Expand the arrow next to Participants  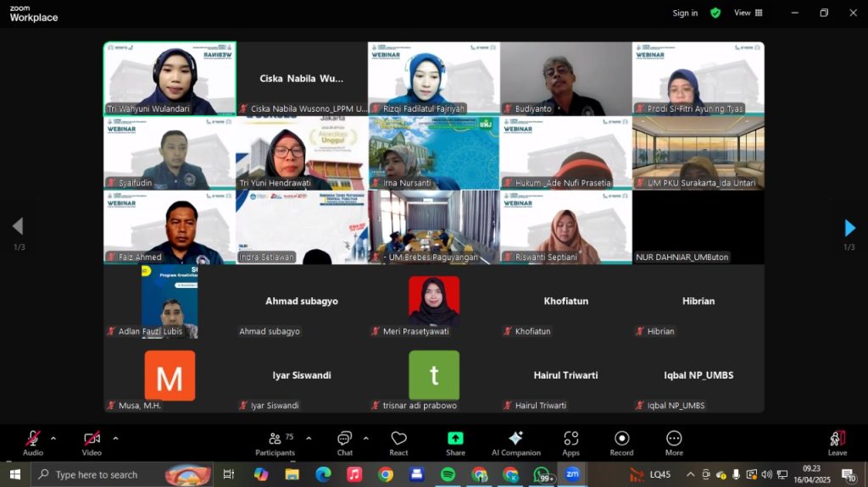pos(309,439)
